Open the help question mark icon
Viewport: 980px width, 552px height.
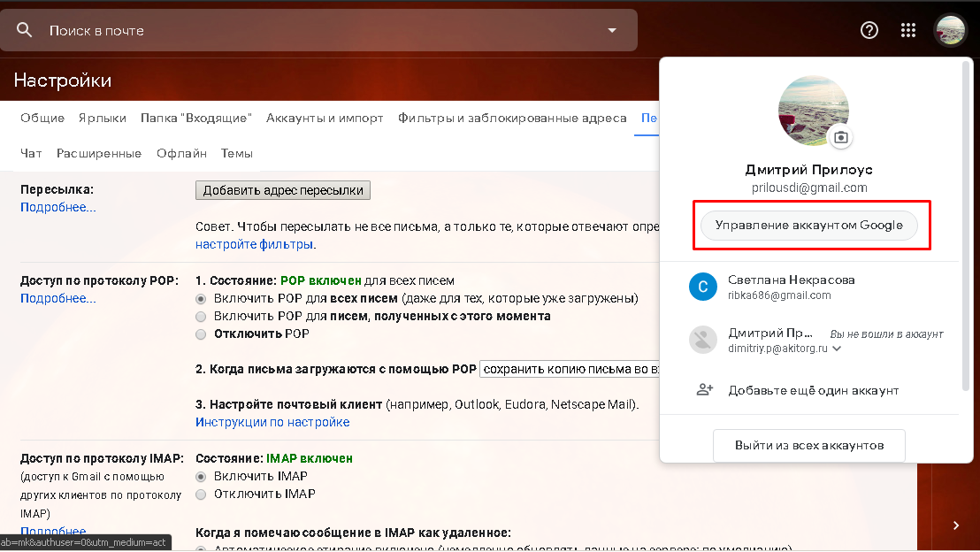coord(869,30)
